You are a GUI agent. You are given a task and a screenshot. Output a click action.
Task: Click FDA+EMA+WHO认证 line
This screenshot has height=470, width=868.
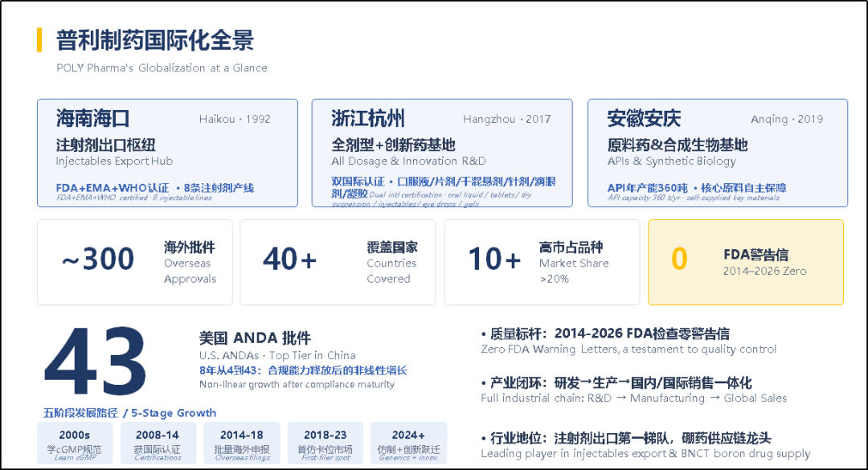click(154, 188)
